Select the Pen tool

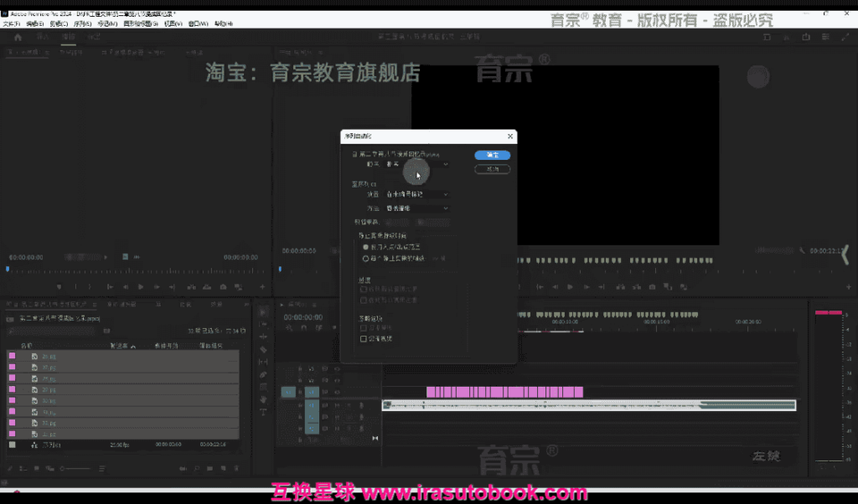(263, 374)
